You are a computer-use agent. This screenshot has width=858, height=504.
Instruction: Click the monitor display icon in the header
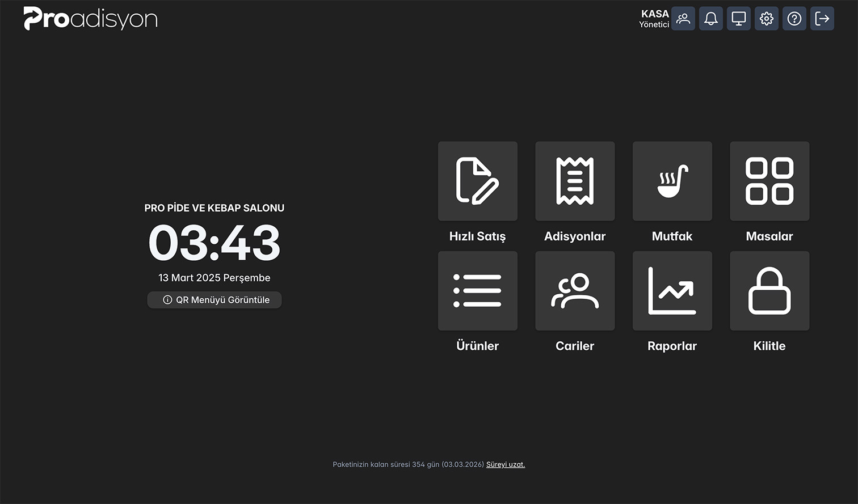(x=739, y=19)
